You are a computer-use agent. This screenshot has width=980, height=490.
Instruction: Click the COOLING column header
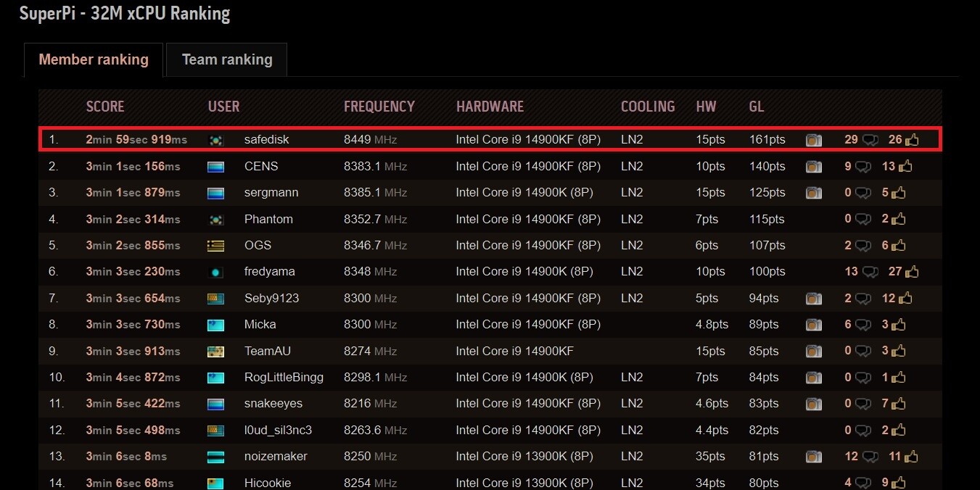coord(648,107)
